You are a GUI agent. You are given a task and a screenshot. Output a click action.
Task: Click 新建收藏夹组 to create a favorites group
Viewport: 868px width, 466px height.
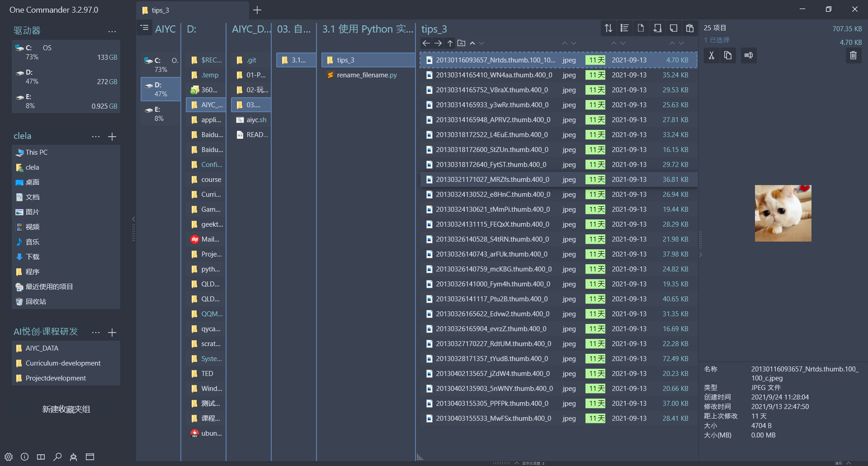point(66,409)
